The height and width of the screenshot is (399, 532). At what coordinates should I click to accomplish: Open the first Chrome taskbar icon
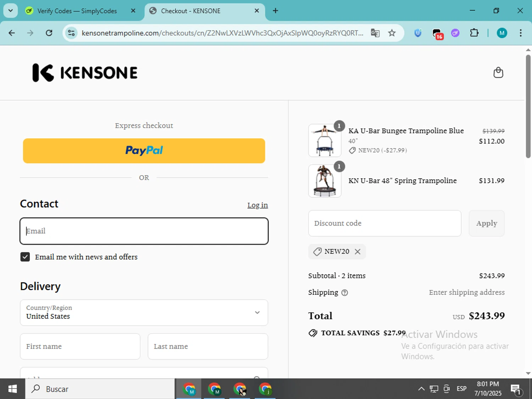tap(189, 389)
